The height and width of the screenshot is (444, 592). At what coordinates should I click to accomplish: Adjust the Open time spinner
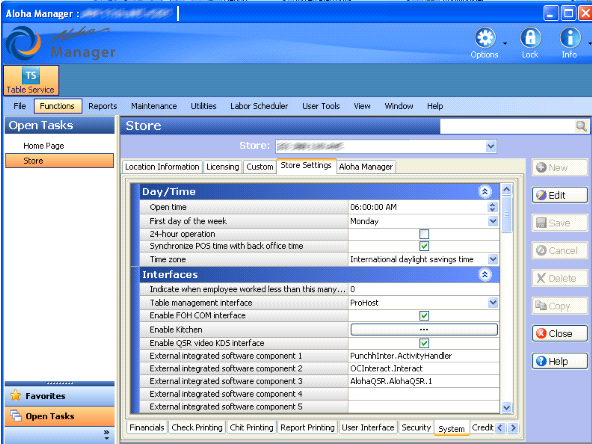pos(492,207)
